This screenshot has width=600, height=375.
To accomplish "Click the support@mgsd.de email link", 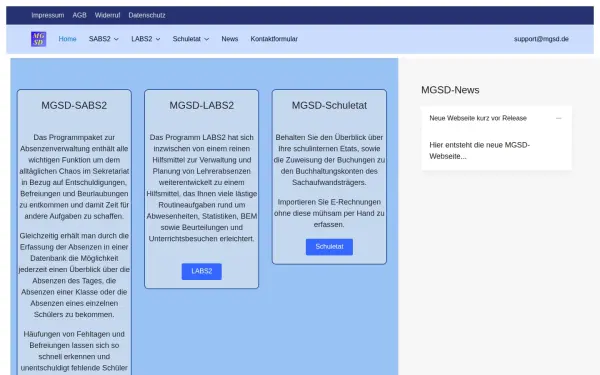I will coord(541,39).
